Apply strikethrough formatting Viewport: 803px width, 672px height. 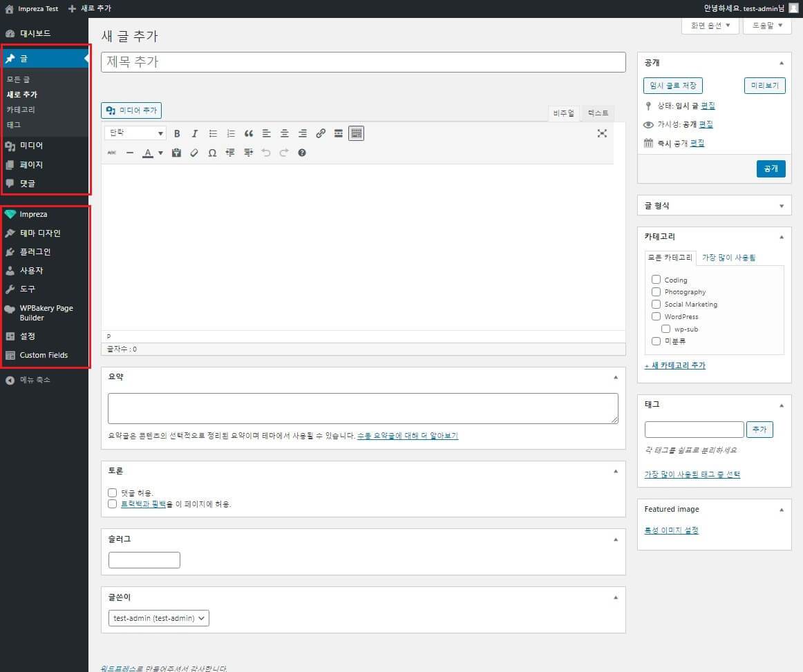[x=112, y=153]
